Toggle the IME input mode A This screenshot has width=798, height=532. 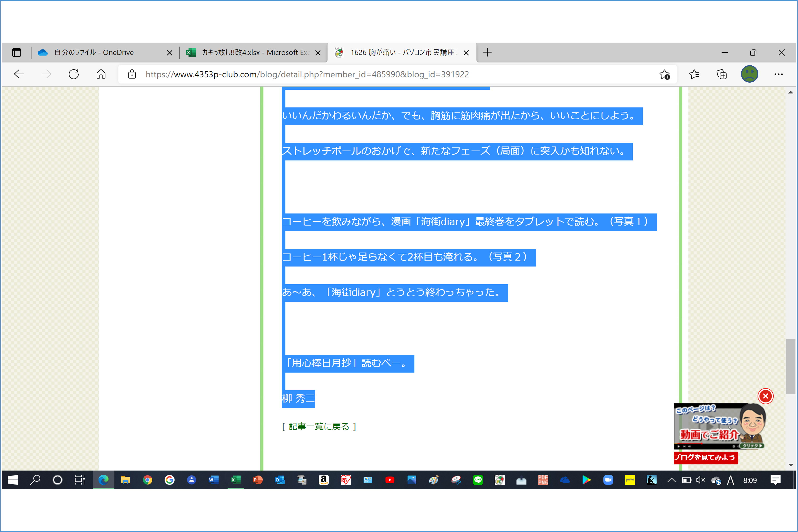click(730, 480)
